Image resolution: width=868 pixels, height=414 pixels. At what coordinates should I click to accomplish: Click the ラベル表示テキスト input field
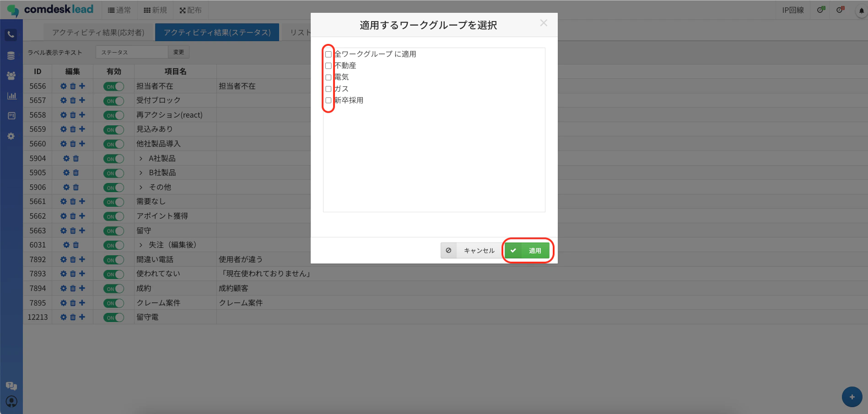(x=132, y=52)
